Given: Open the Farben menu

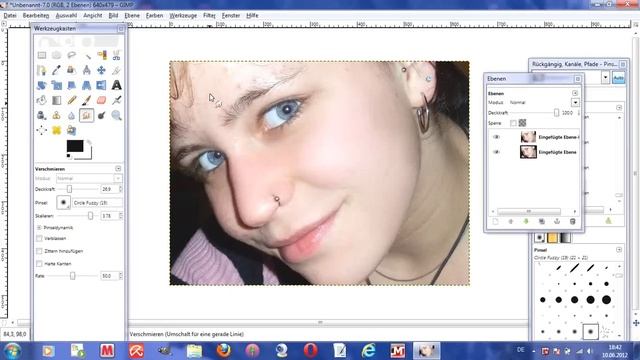Looking at the screenshot, I should (154, 16).
